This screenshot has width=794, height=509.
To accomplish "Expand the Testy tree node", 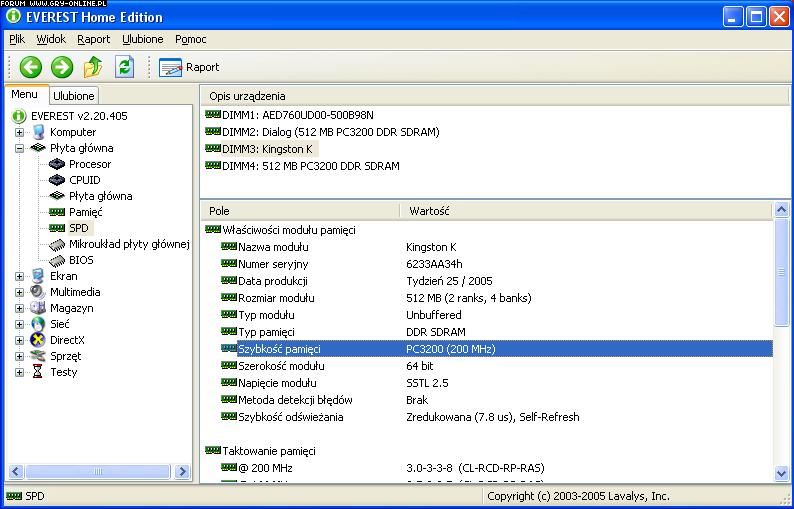I will 19,372.
